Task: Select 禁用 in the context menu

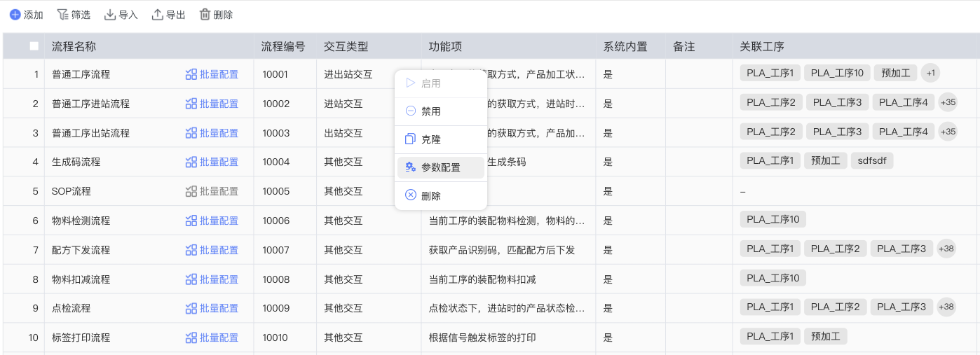Action: click(x=430, y=111)
